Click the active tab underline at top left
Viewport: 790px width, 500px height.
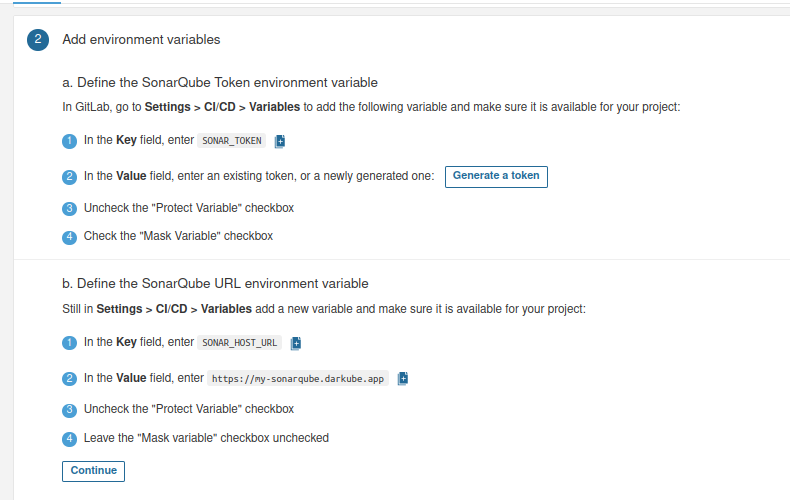(x=37, y=2)
